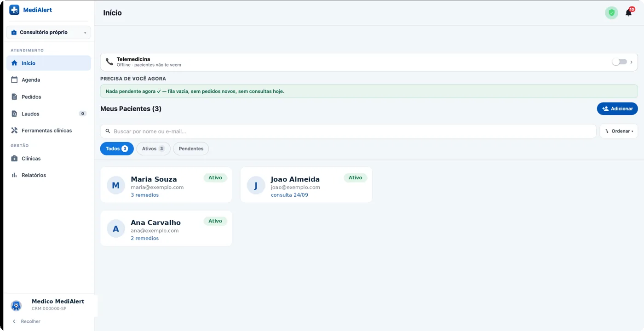Click the email maria@exemplo.com
Viewport: 644px width, 331px height.
157,188
